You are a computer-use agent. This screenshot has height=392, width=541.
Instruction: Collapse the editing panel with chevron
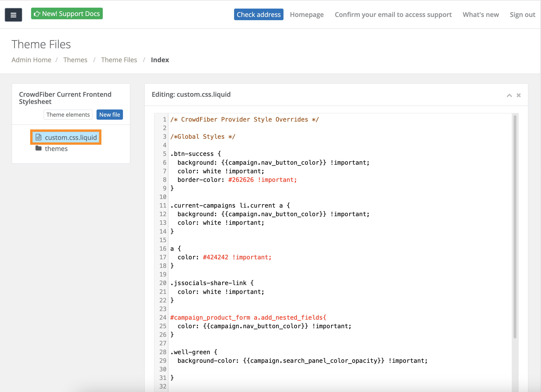509,95
